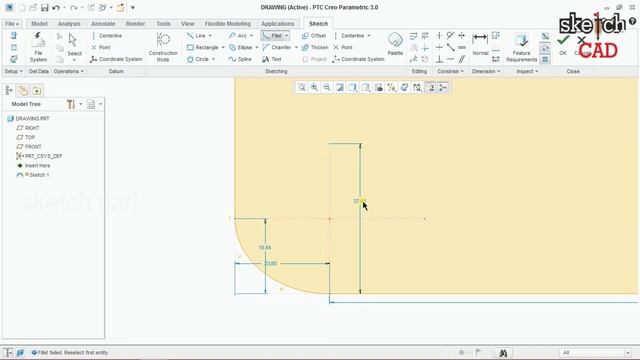Open the Find binoculars in status bar
Image resolution: width=640 pixels, height=360 pixels.
[x=503, y=353]
